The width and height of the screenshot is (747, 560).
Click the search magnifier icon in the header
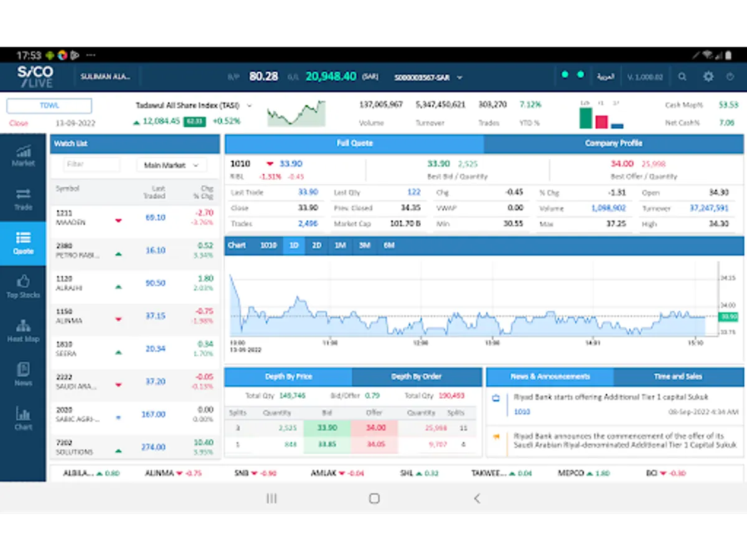(x=682, y=77)
